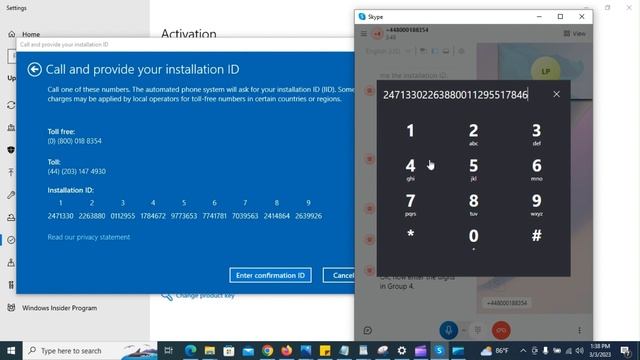This screenshot has height=360, width=640.
Task: Open volume control in system tray
Action: (580, 351)
